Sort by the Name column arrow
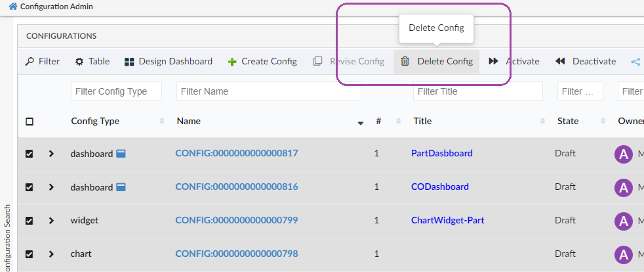The width and height of the screenshot is (644, 272). click(360, 122)
